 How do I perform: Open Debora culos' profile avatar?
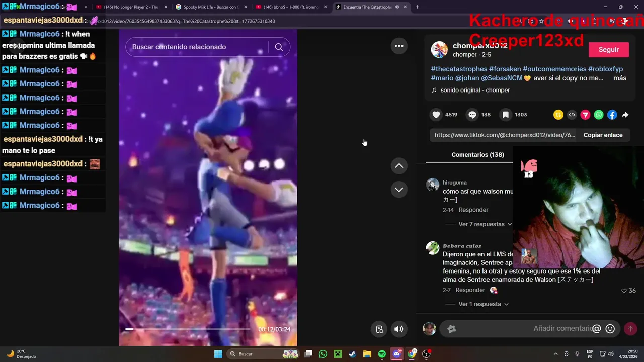tap(433, 248)
